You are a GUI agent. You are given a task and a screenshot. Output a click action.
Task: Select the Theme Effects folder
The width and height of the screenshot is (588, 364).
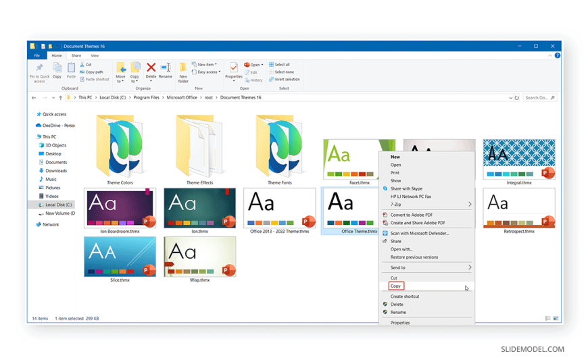[199, 149]
